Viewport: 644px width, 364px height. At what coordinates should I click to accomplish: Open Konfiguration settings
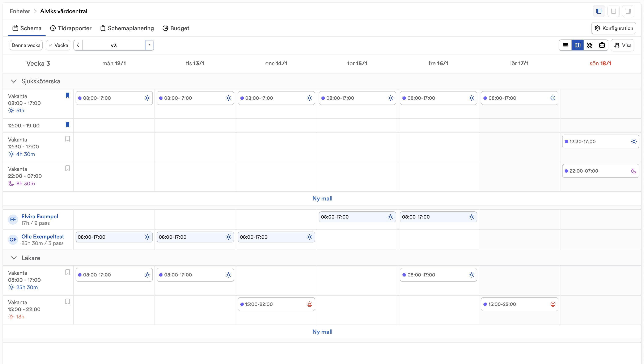[x=614, y=28]
